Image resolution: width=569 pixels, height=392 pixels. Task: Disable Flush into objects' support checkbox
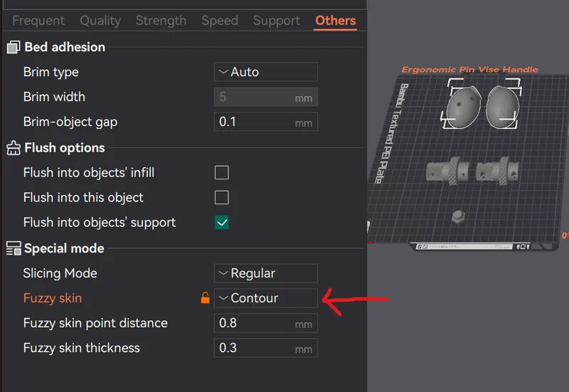pyautogui.click(x=222, y=223)
